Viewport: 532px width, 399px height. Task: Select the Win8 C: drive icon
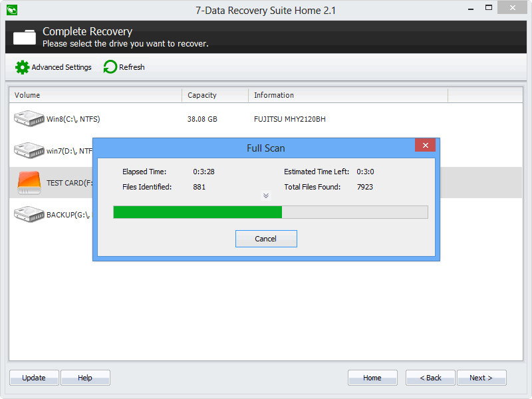pos(29,118)
